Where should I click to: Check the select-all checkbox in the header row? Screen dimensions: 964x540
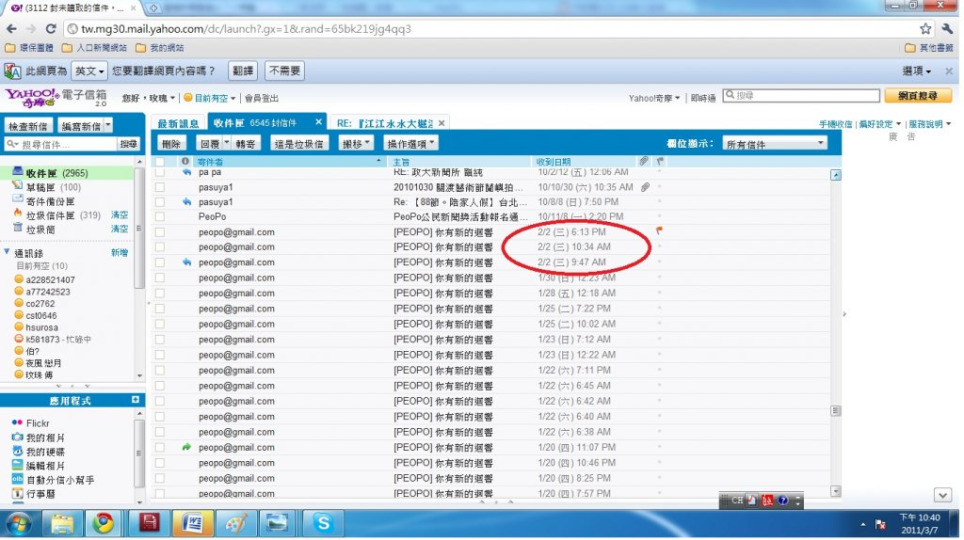pos(160,161)
